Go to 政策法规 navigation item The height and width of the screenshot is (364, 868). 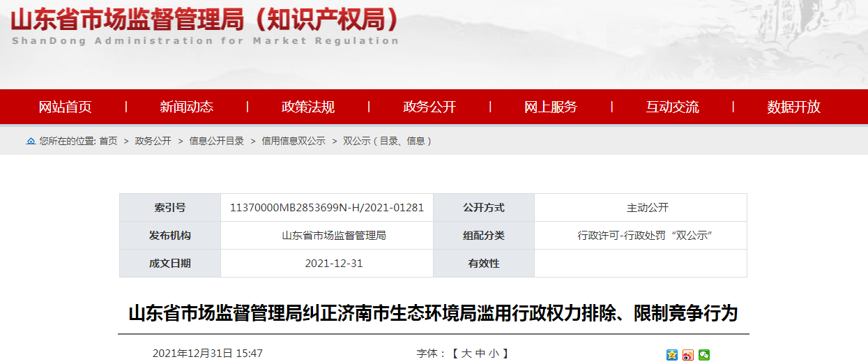(x=308, y=107)
